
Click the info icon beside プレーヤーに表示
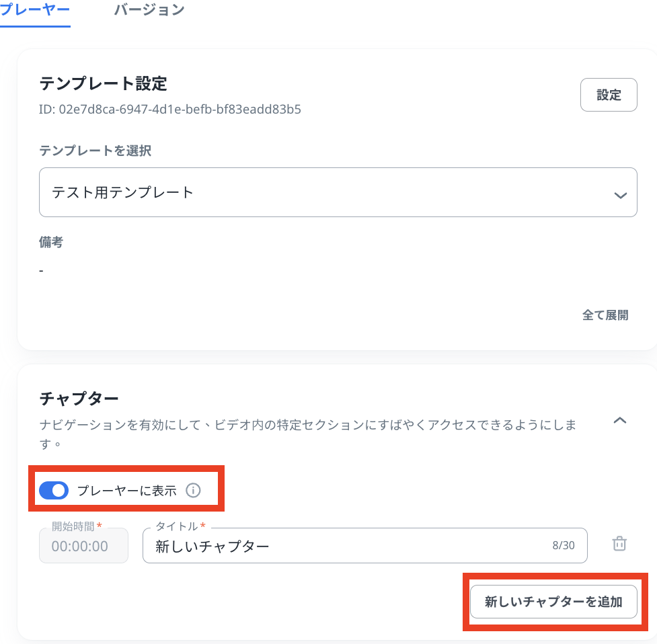click(x=193, y=491)
